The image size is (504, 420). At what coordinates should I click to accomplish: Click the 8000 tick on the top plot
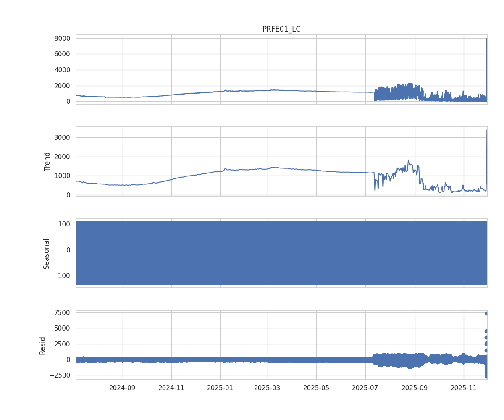point(62,38)
